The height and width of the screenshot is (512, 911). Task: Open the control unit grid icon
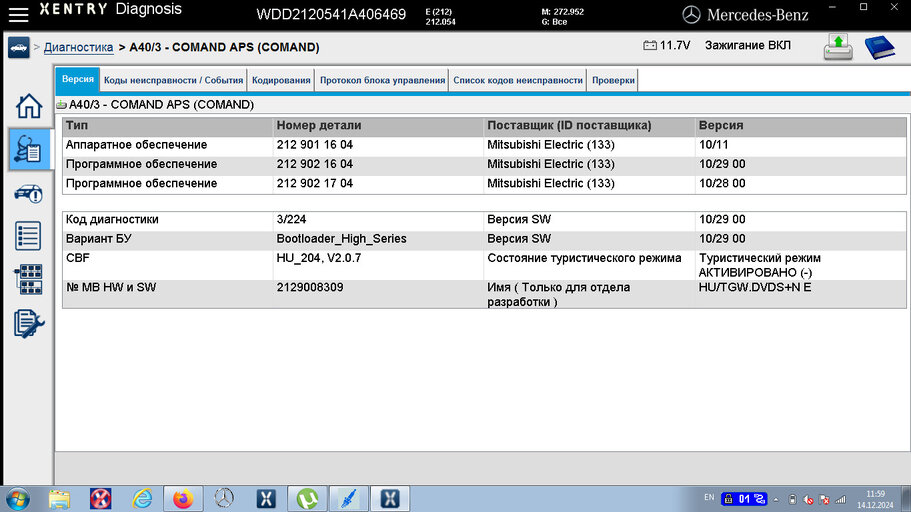tap(29, 279)
